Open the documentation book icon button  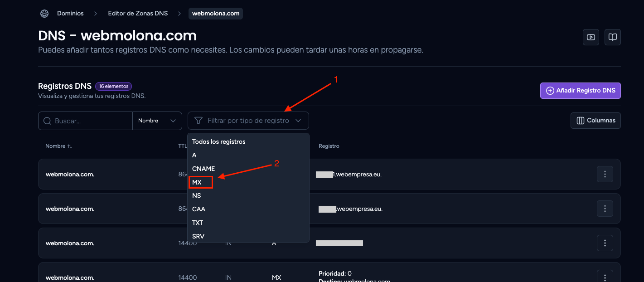coord(613,37)
